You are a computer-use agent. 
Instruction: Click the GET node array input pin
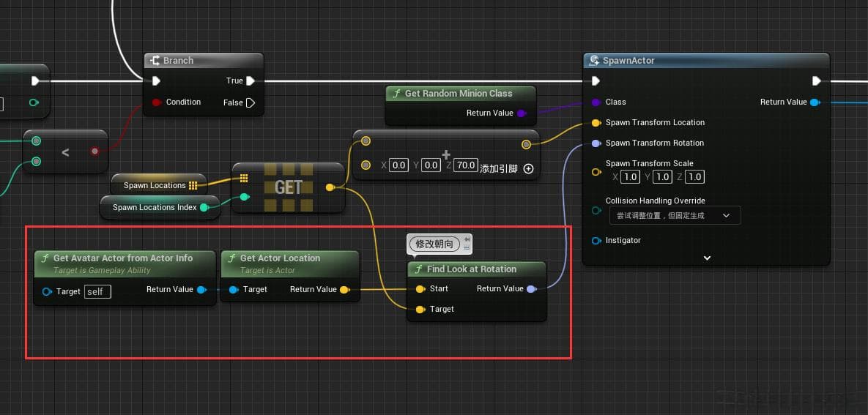[x=244, y=178]
